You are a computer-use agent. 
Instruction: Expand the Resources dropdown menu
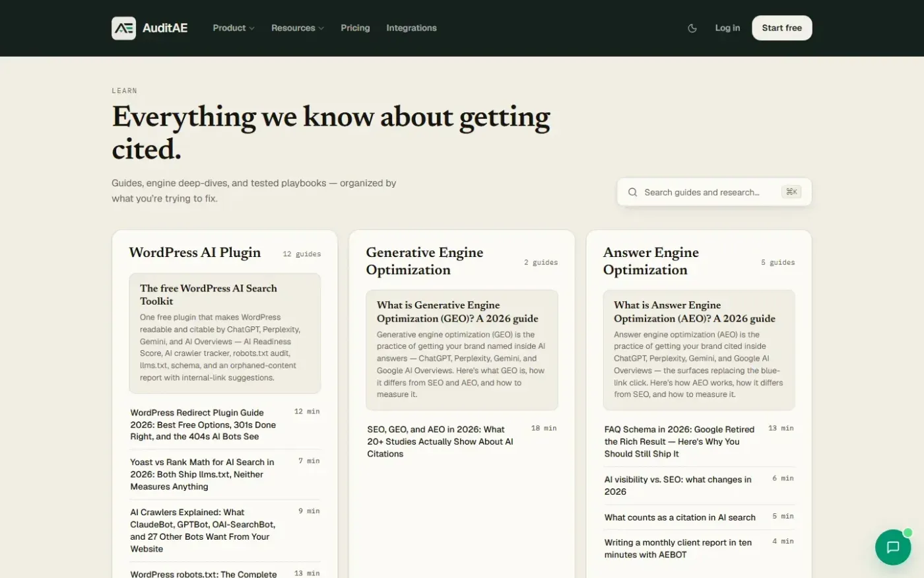[x=298, y=28]
